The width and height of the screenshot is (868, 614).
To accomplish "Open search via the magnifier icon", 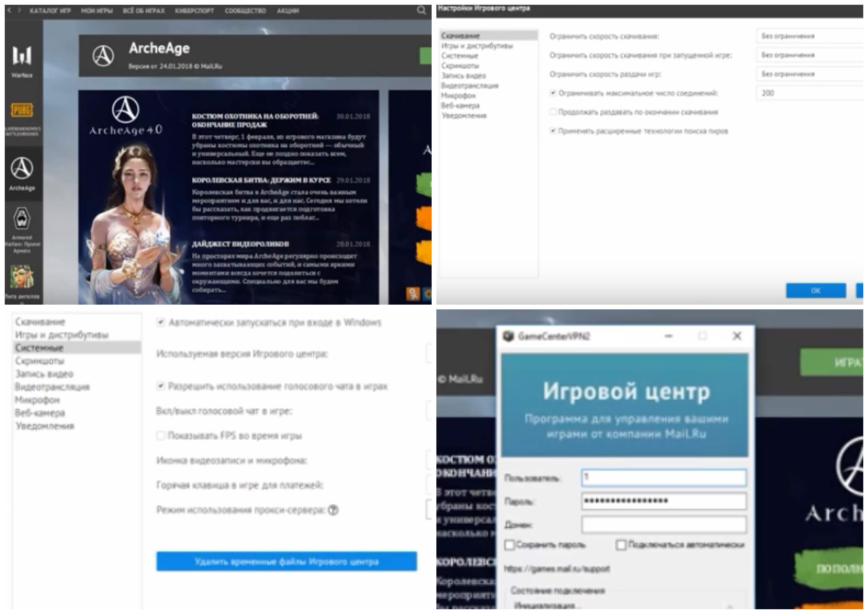I will click(x=421, y=10).
